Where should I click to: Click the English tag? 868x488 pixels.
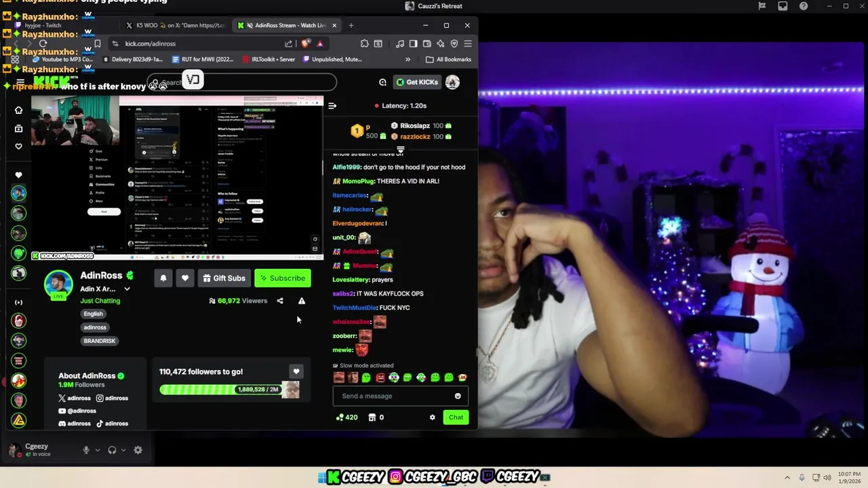click(x=94, y=314)
